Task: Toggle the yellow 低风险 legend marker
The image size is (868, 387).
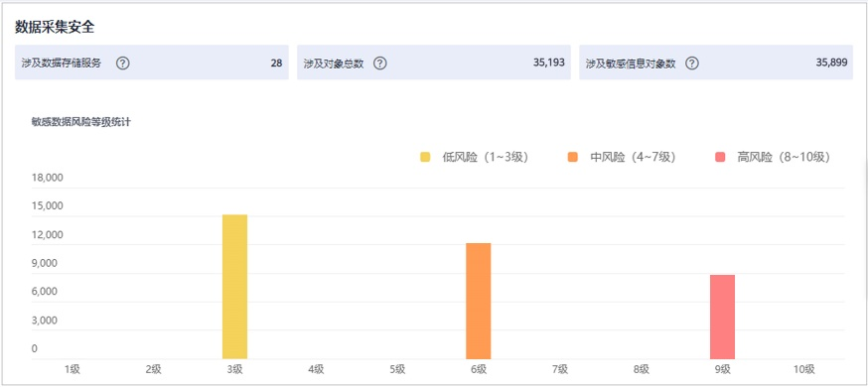Action: point(425,157)
